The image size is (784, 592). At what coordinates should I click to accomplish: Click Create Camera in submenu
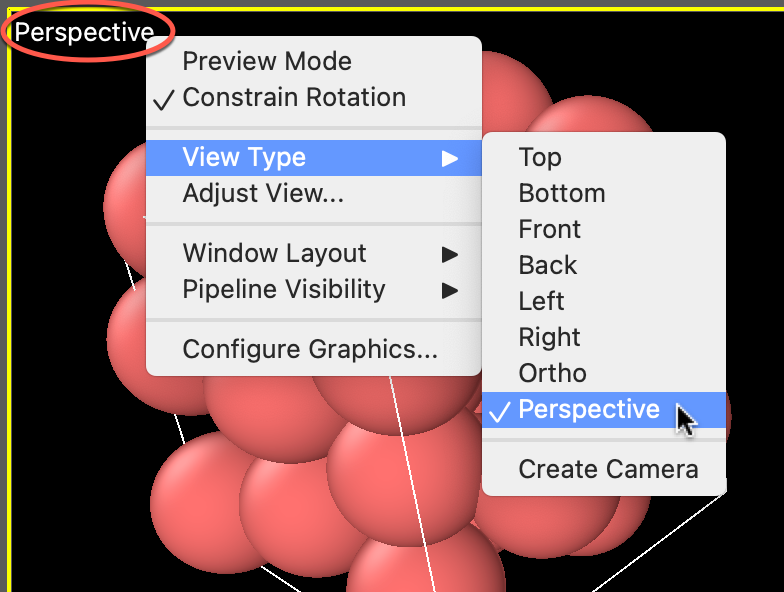[x=608, y=469]
